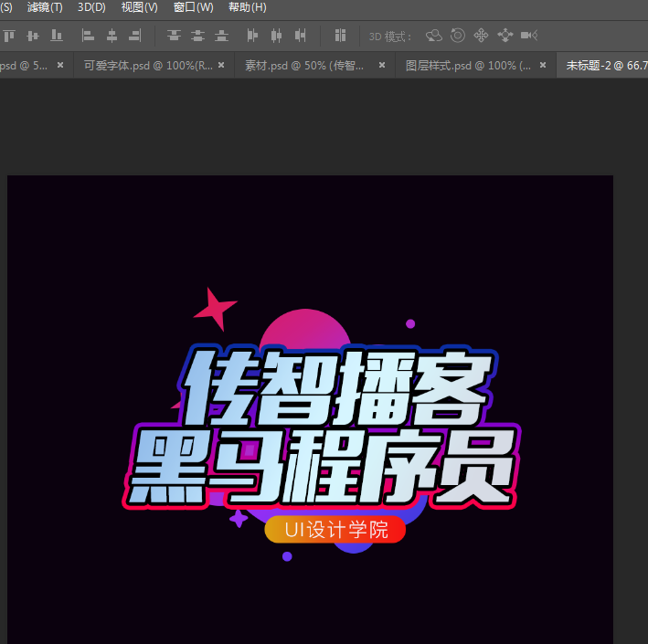Open the 帮助(H) menu

(247, 7)
